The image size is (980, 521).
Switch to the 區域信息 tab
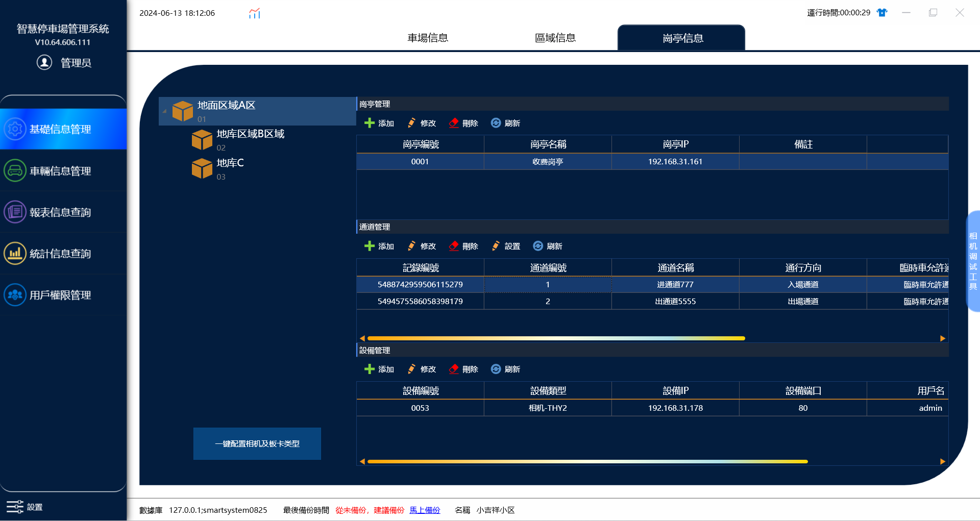[555, 38]
